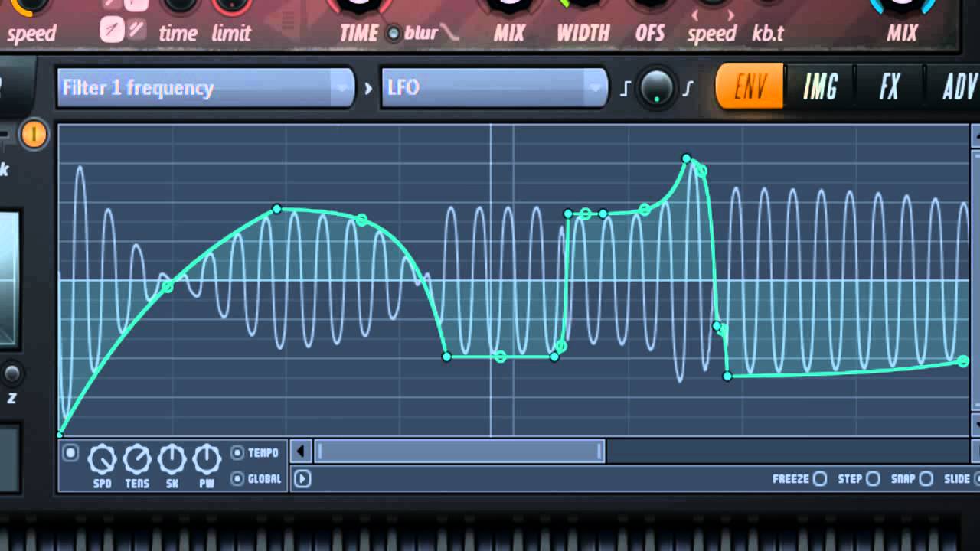Viewport: 980px width, 551px height.
Task: Toggle the FREEZE option
Action: pos(820,479)
